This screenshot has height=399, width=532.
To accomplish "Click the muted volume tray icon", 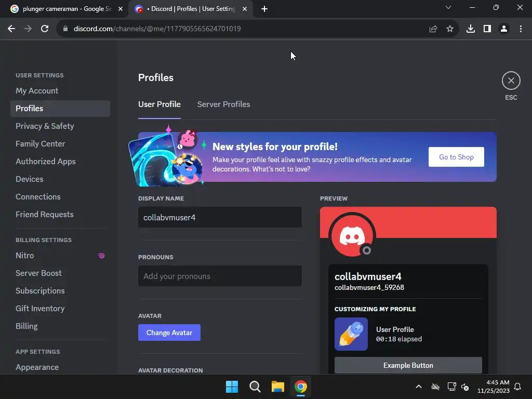I will pyautogui.click(x=465, y=387).
